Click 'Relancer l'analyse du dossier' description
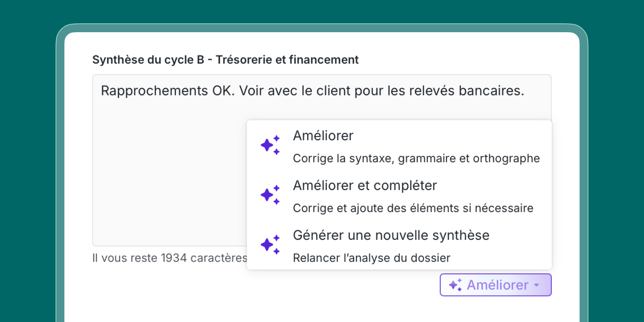 [x=372, y=258]
